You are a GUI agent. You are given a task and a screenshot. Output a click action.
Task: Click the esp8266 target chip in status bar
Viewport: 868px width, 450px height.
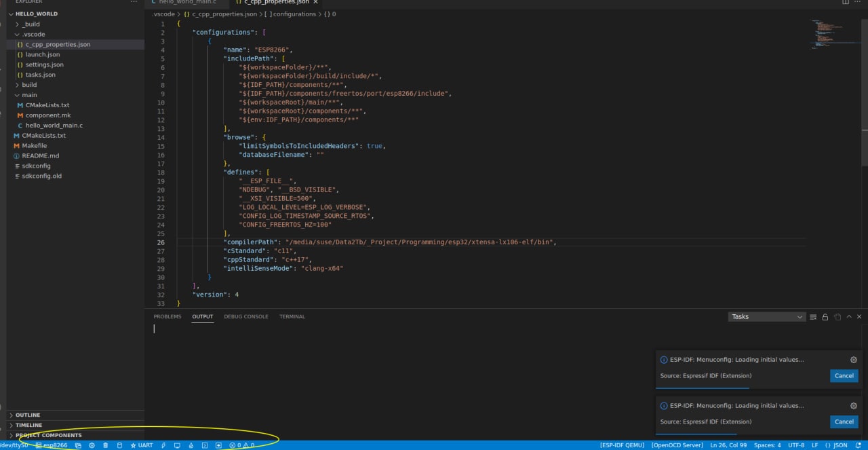coord(52,445)
